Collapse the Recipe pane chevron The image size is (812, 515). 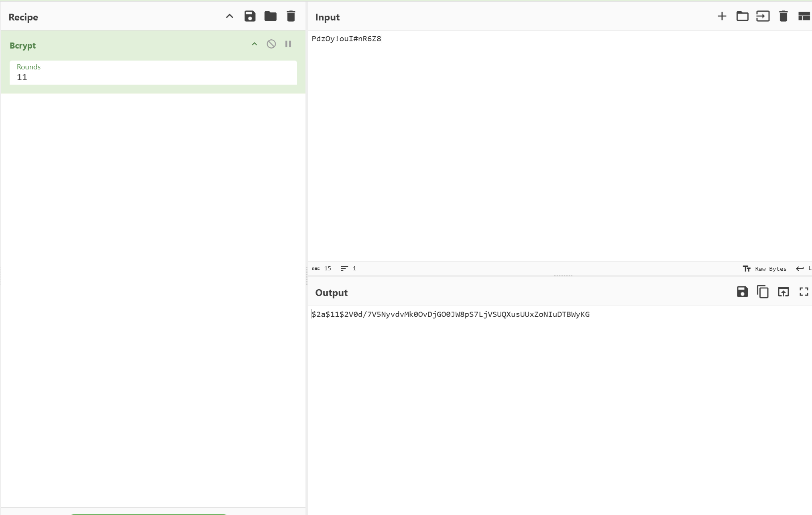coord(230,16)
